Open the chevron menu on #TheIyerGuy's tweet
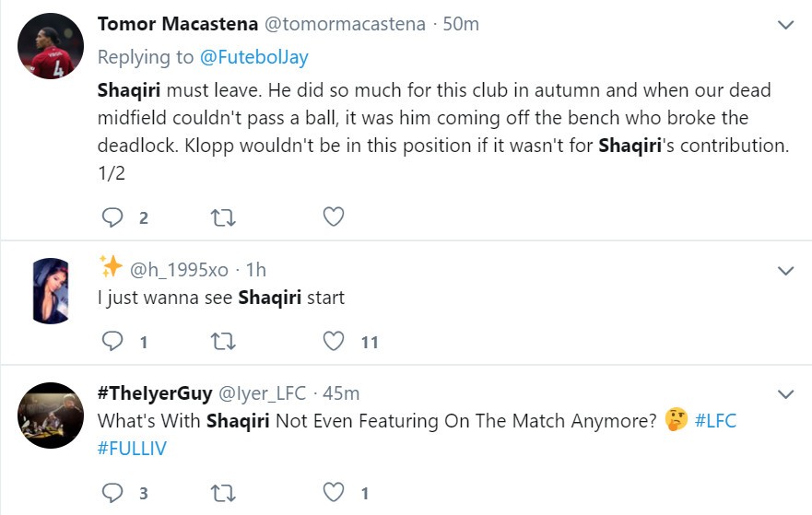Image resolution: width=812 pixels, height=515 pixels. [x=786, y=394]
